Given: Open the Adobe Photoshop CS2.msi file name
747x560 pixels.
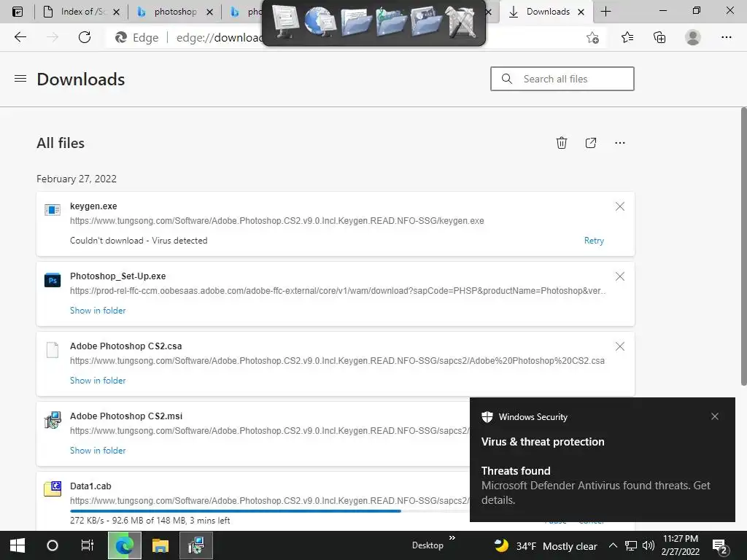Looking at the screenshot, I should pos(126,416).
